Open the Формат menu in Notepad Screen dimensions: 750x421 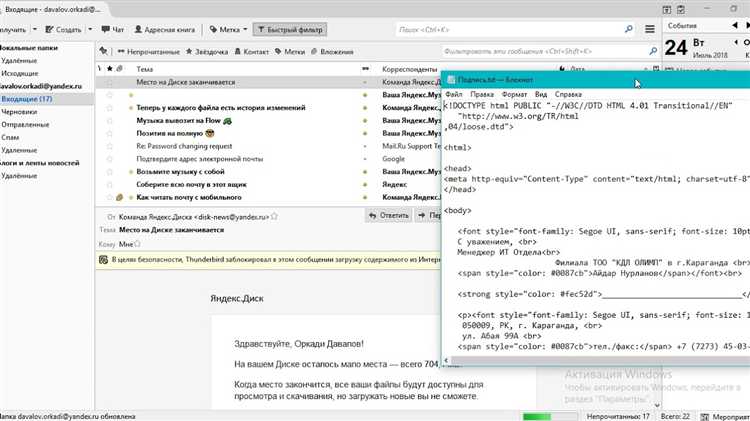coord(514,94)
